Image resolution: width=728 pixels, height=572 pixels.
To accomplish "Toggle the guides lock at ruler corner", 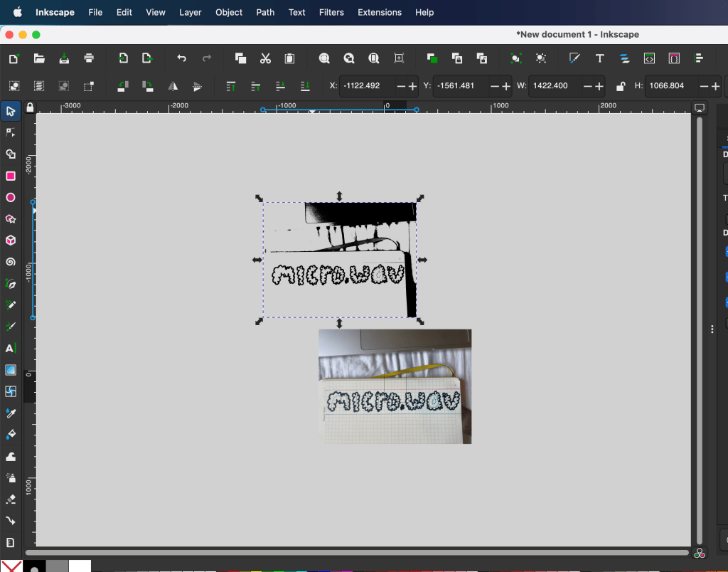I will click(30, 107).
